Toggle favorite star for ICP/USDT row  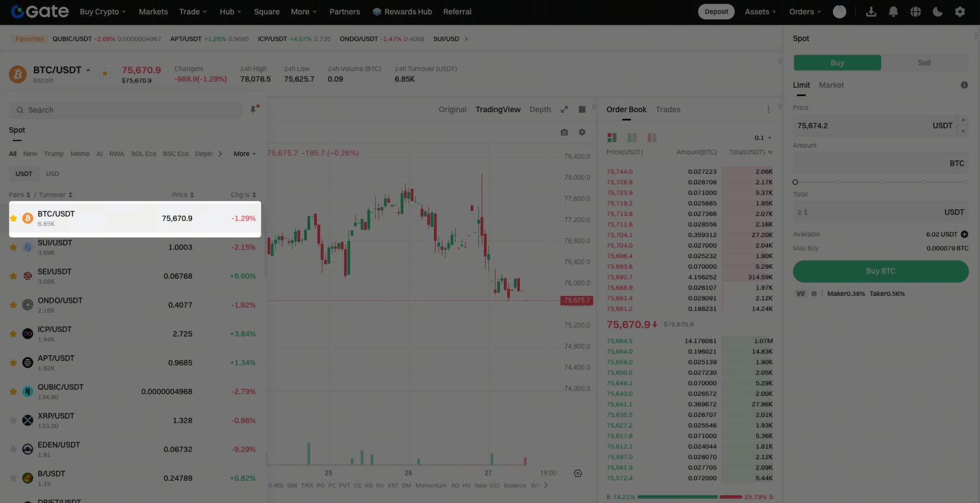click(13, 334)
